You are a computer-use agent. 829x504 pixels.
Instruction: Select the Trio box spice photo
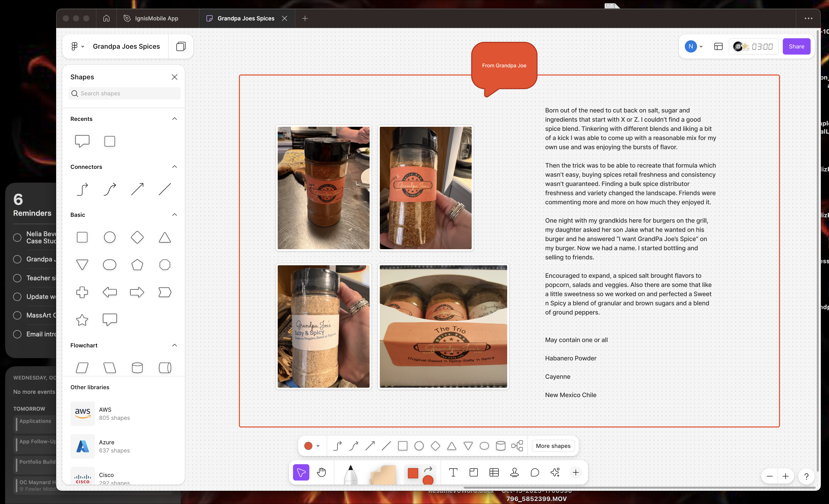coord(443,326)
